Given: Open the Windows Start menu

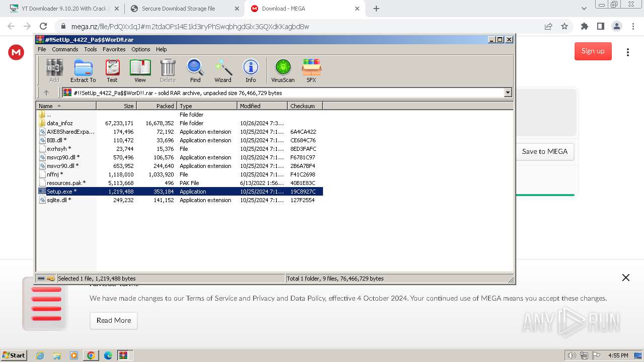Looking at the screenshot, I should [x=14, y=355].
